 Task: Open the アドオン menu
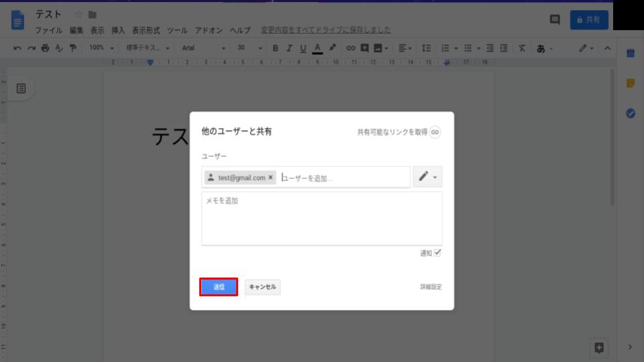(209, 30)
